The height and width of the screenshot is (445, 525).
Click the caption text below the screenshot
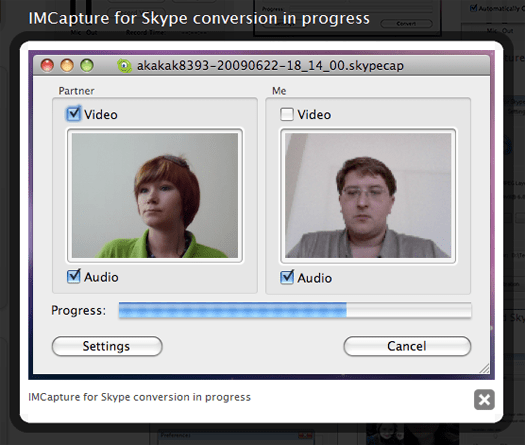pyautogui.click(x=139, y=397)
